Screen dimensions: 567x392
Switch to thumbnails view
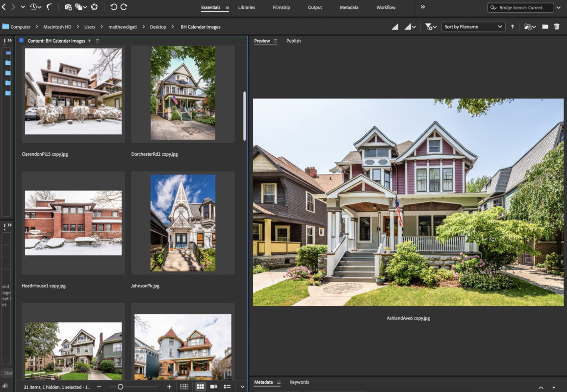click(x=200, y=387)
